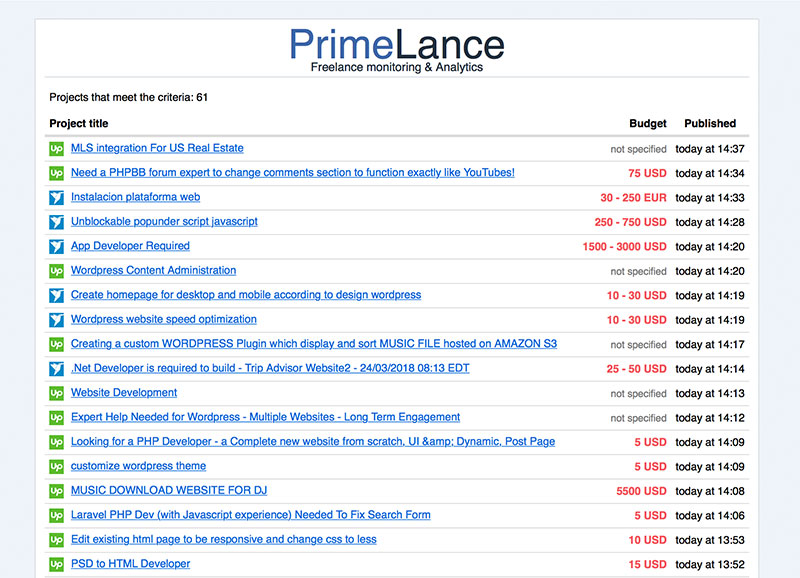Open Wordpress website speed optimization link
The height and width of the screenshot is (578, 800).
(164, 319)
